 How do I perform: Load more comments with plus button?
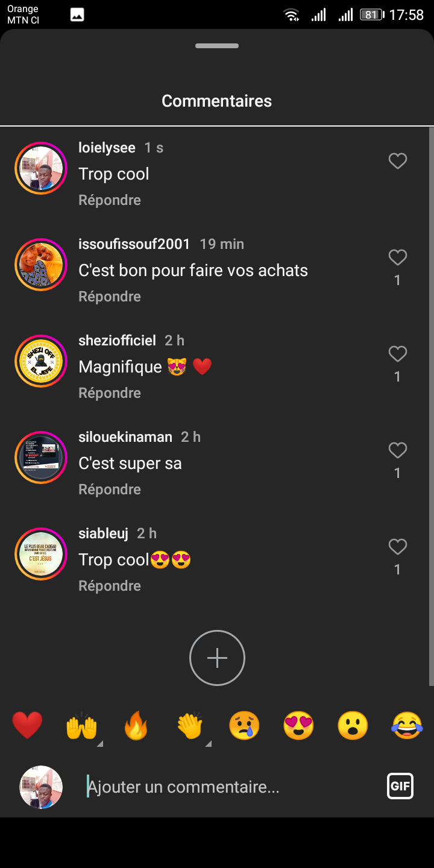(217, 658)
